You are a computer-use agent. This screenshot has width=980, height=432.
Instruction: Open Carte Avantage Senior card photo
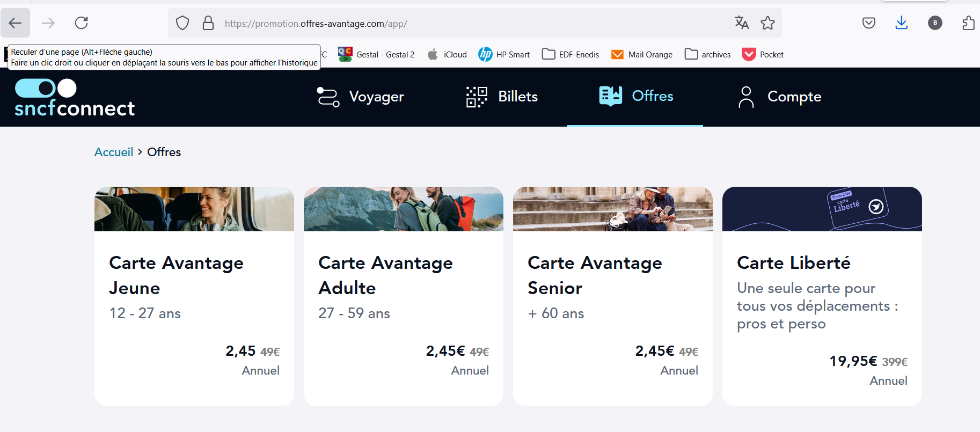pos(613,209)
